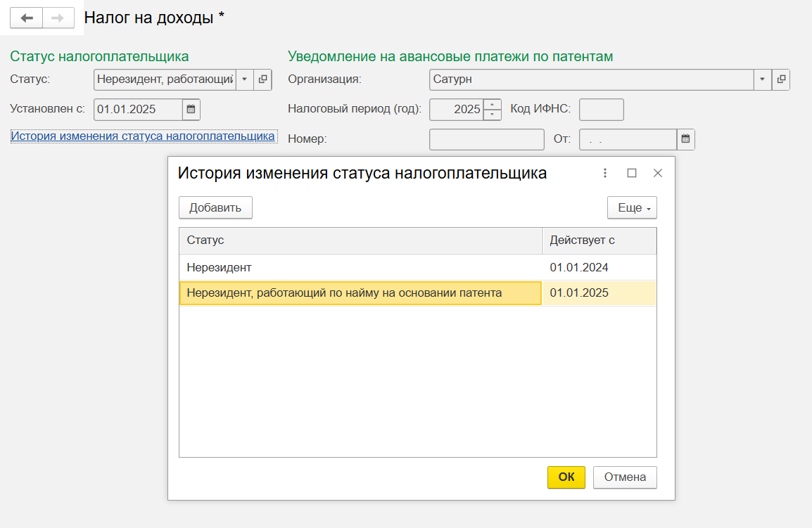Select the patent-based нерезидент status cell
The height and width of the screenshot is (528, 812).
tap(360, 293)
